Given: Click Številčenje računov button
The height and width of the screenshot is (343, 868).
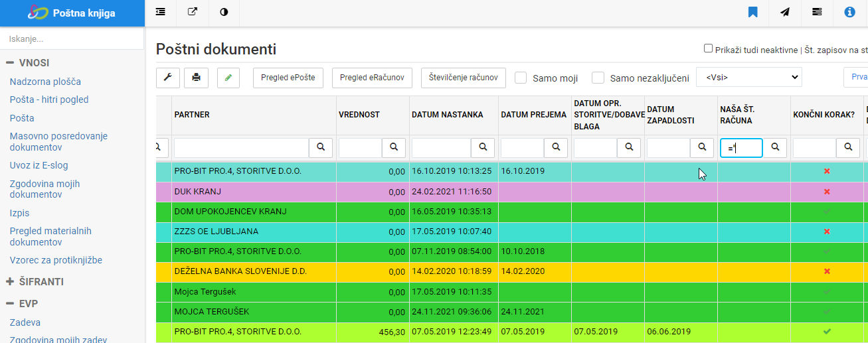Looking at the screenshot, I should pos(464,78).
